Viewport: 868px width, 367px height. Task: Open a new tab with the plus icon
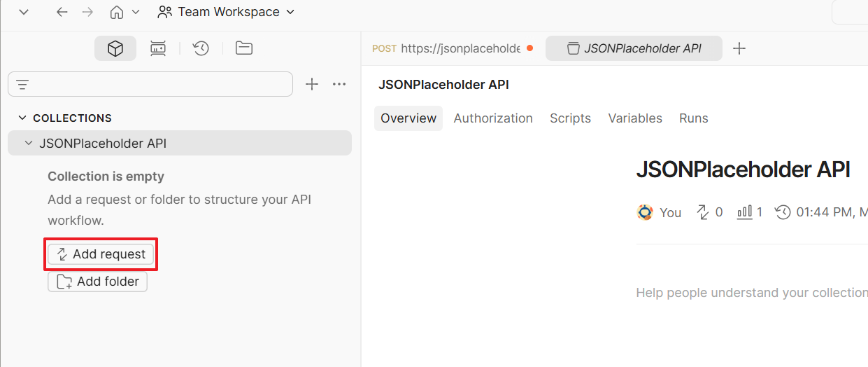pos(739,48)
